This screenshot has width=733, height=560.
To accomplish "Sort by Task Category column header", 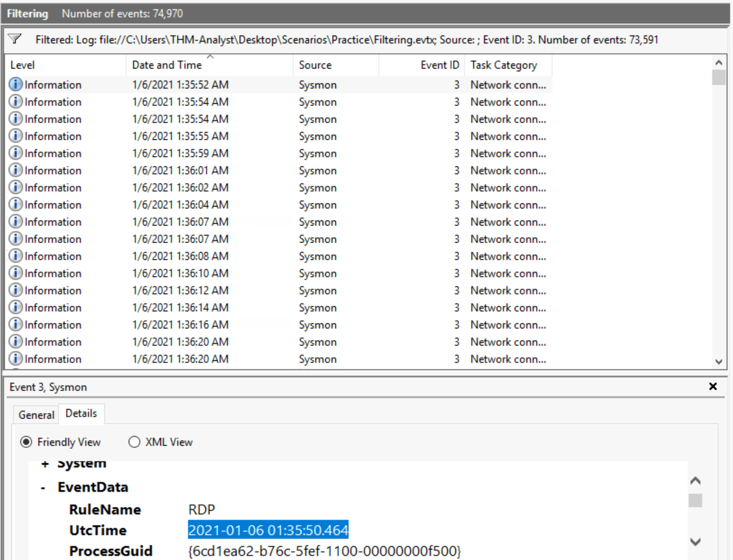I will pyautogui.click(x=508, y=65).
